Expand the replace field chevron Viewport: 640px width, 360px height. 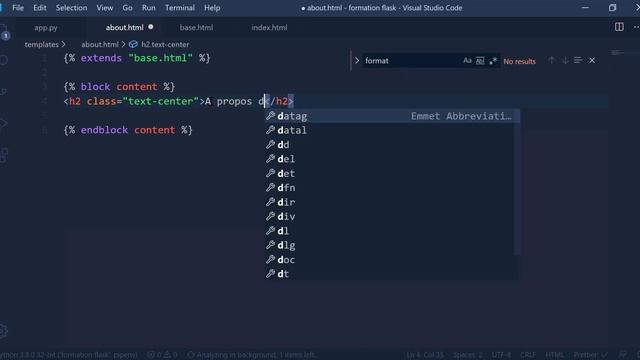[x=357, y=61]
